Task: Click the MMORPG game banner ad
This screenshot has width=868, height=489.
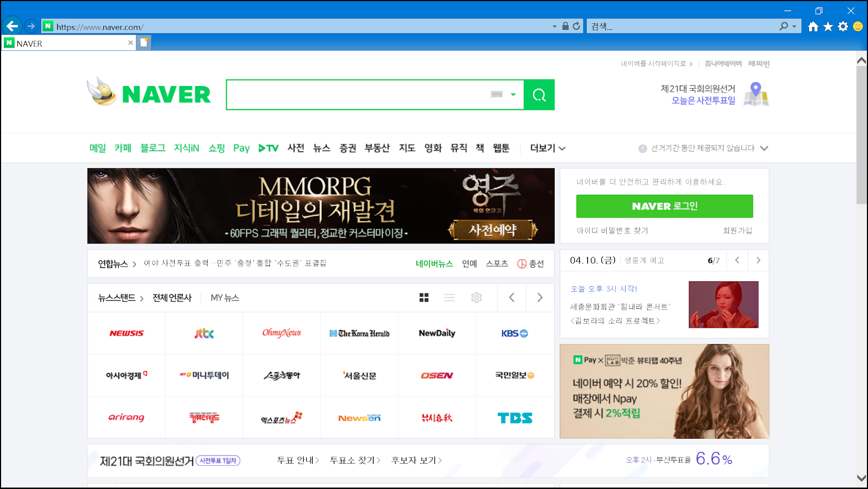Action: pyautogui.click(x=321, y=206)
